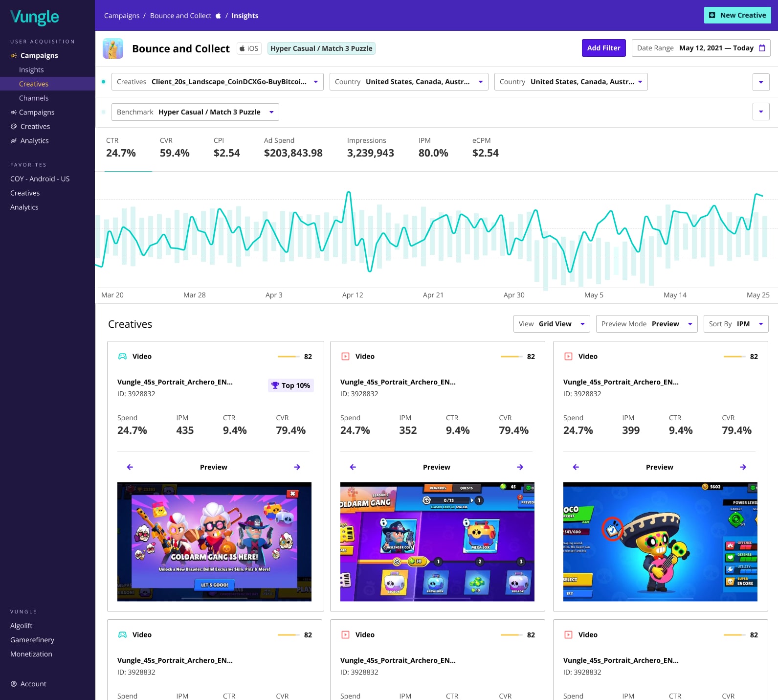Screen dimensions: 778x700
Task: Open the Goldarm Gang preview thumbnail
Action: [x=214, y=542]
